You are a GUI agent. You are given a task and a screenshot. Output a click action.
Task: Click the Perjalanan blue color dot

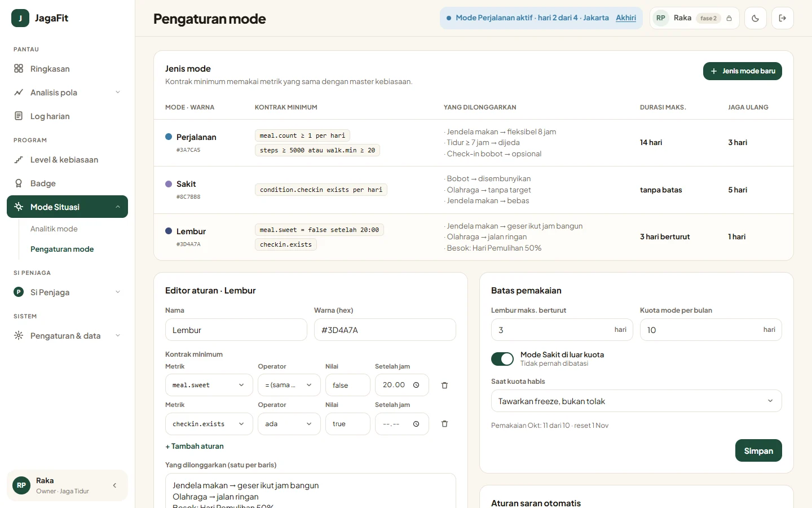pyautogui.click(x=169, y=137)
